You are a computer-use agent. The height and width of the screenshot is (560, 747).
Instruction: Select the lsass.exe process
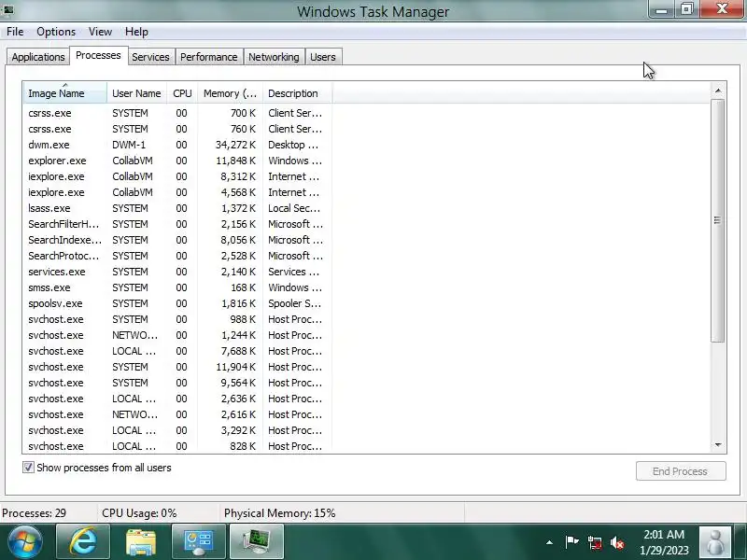coord(177,208)
